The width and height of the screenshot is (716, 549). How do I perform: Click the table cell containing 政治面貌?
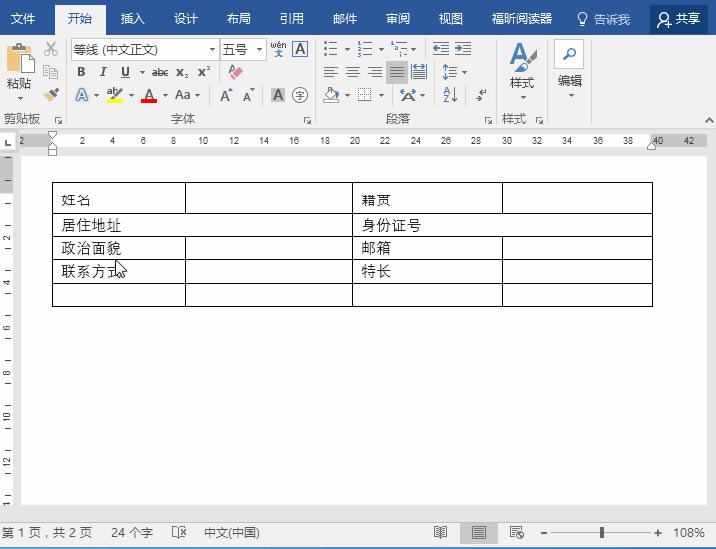tap(118, 248)
